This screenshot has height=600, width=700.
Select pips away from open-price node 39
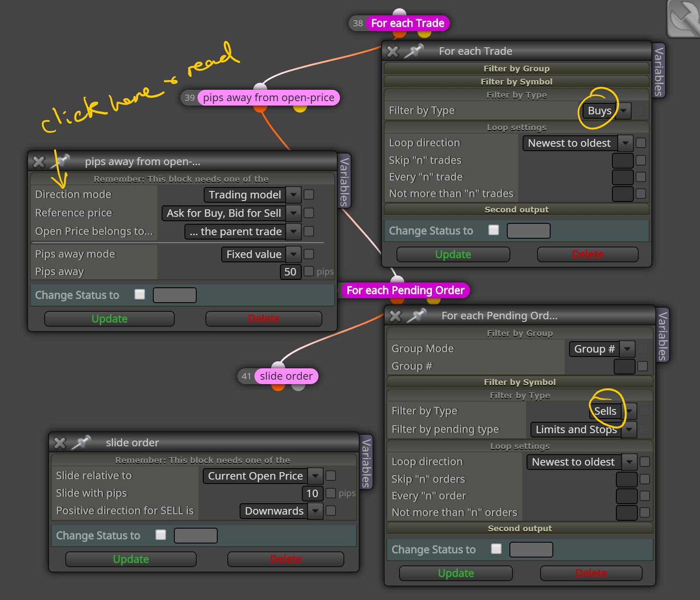tap(269, 98)
